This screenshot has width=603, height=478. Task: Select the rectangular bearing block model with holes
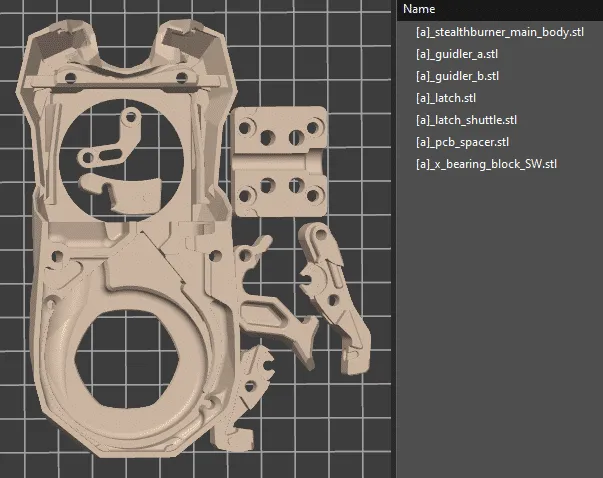click(281, 158)
